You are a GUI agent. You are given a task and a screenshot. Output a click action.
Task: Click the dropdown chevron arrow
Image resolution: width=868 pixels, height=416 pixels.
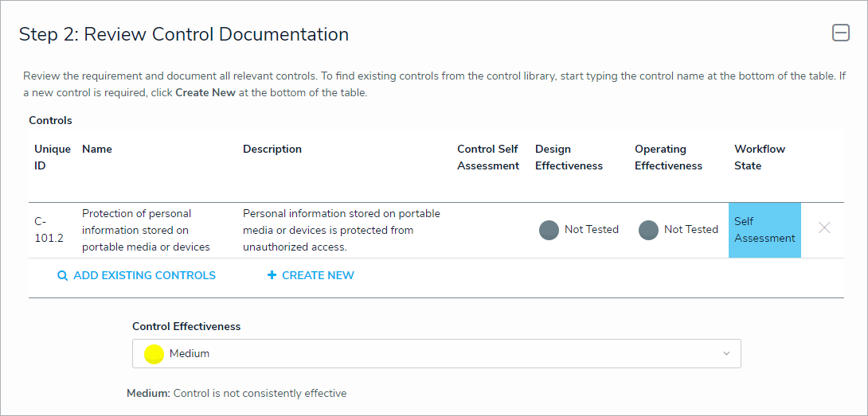[x=725, y=354]
